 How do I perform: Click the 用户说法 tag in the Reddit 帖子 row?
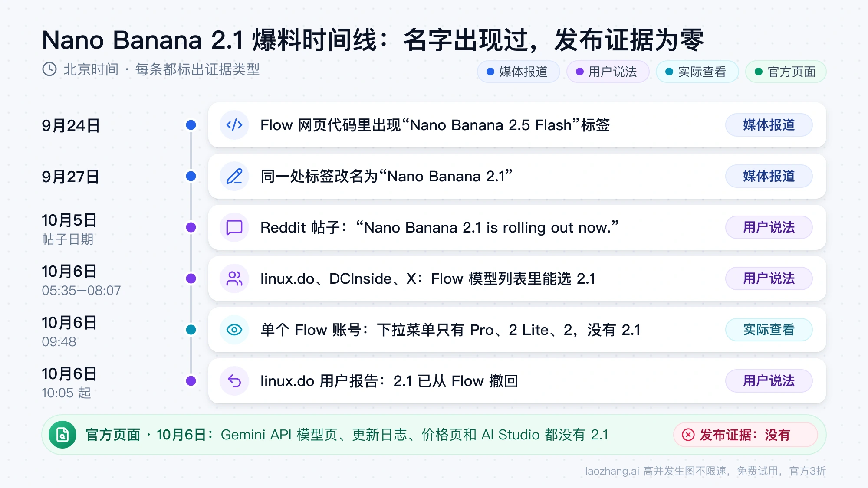[x=769, y=227]
